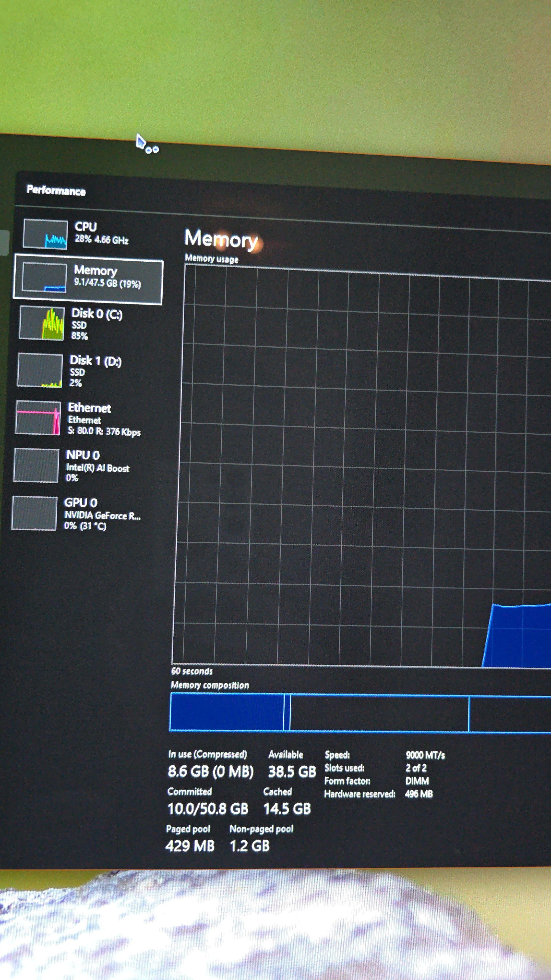Select the CPU 28% 4.66 GHz entry
551x980 pixels.
pos(101,233)
